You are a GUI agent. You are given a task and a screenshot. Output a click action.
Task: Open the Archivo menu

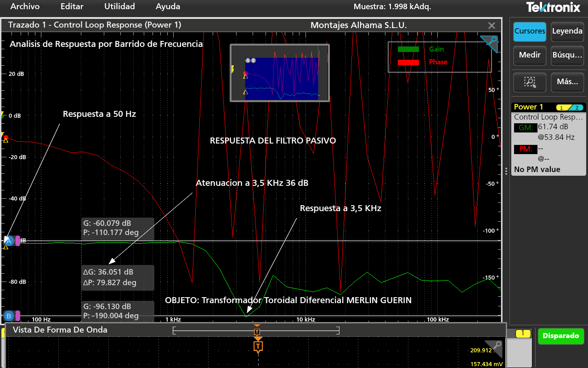point(25,7)
